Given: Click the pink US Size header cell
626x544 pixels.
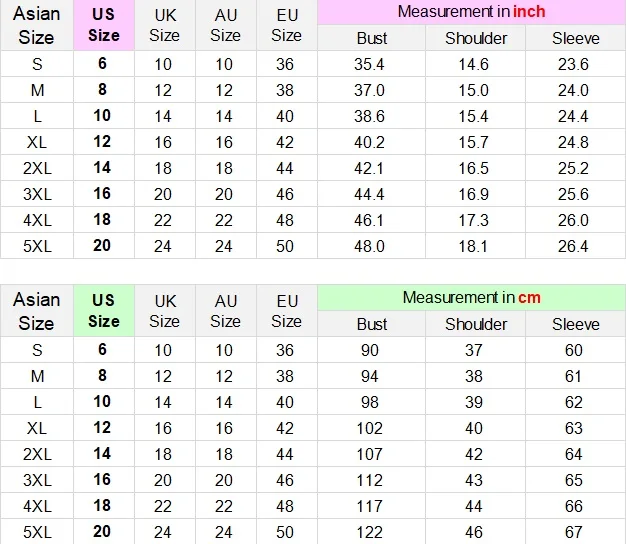Looking at the screenshot, I should [x=104, y=25].
